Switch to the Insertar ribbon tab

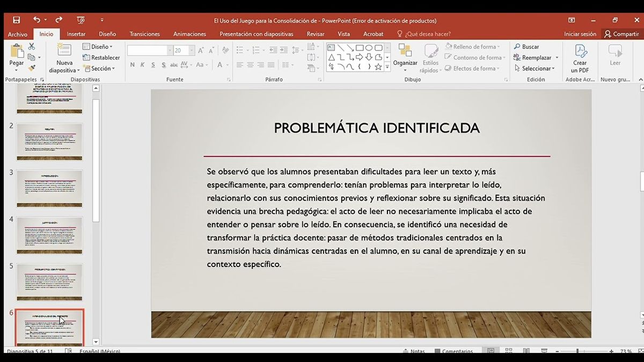pyautogui.click(x=76, y=33)
